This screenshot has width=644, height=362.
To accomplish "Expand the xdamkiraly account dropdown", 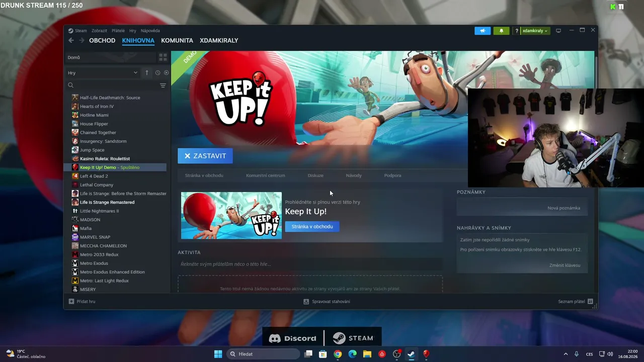I will (535, 31).
